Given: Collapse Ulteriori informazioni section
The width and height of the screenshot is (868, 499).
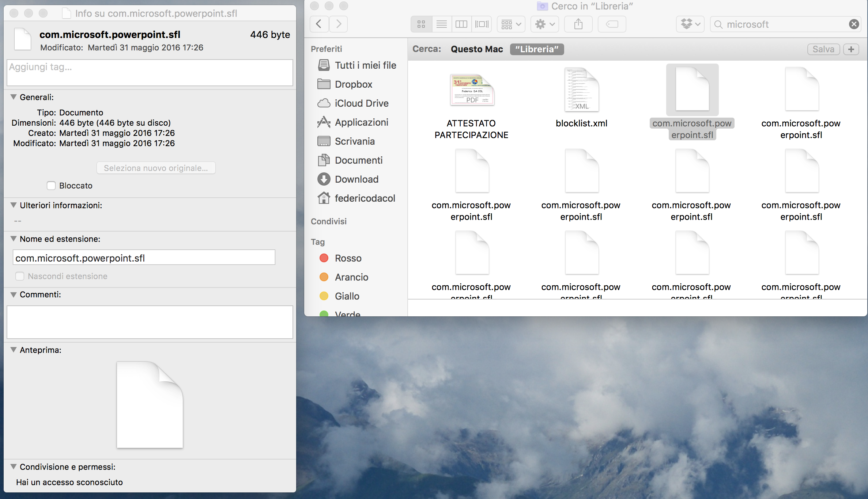Looking at the screenshot, I should pyautogui.click(x=14, y=205).
